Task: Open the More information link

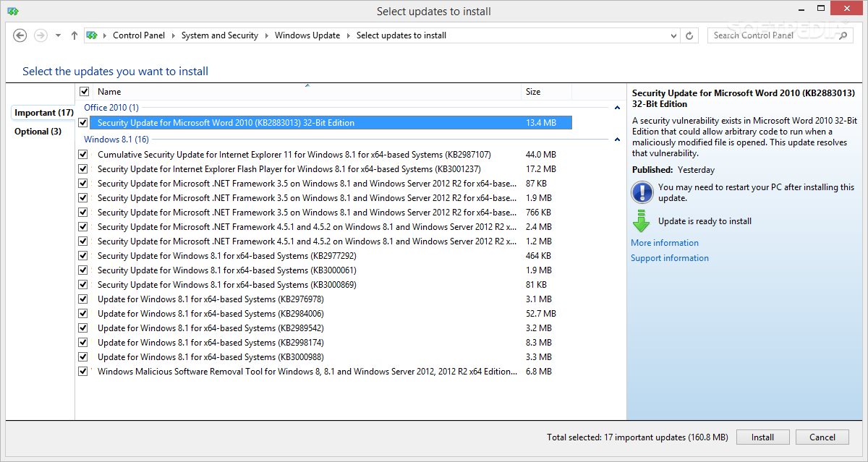Action: tap(665, 243)
